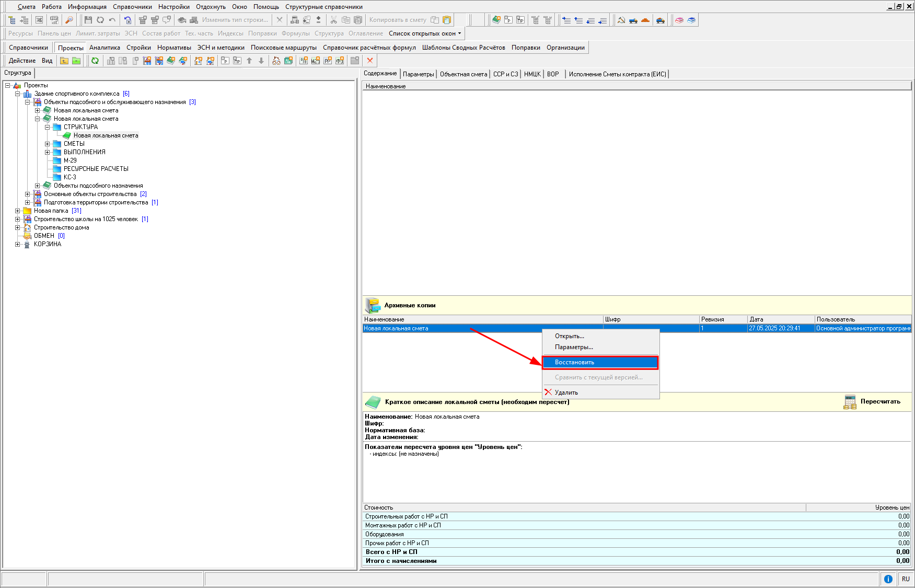The height and width of the screenshot is (588, 915).
Task: Choose Восстановить in the context menu
Action: 574,362
